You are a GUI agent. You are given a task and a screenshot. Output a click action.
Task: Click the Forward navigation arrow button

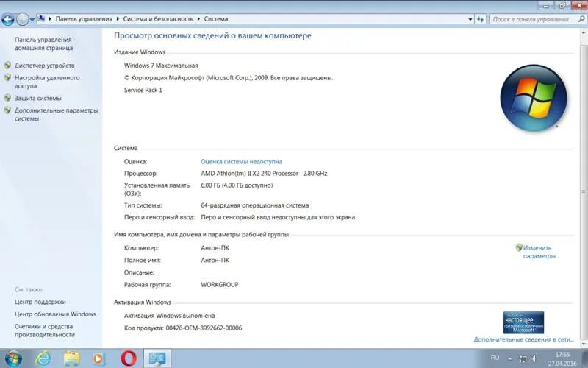pyautogui.click(x=23, y=19)
